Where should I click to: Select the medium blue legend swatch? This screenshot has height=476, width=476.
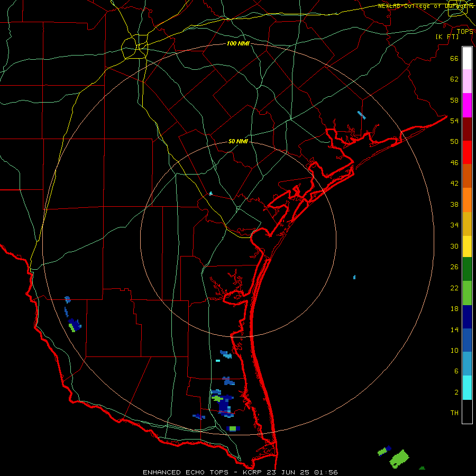[467, 340]
